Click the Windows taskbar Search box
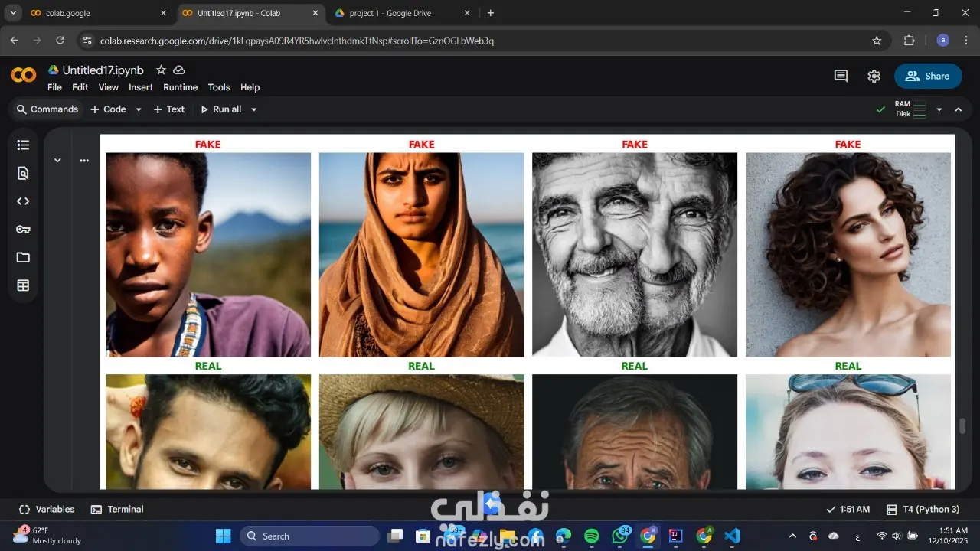Viewport: 980px width, 551px height. [310, 536]
